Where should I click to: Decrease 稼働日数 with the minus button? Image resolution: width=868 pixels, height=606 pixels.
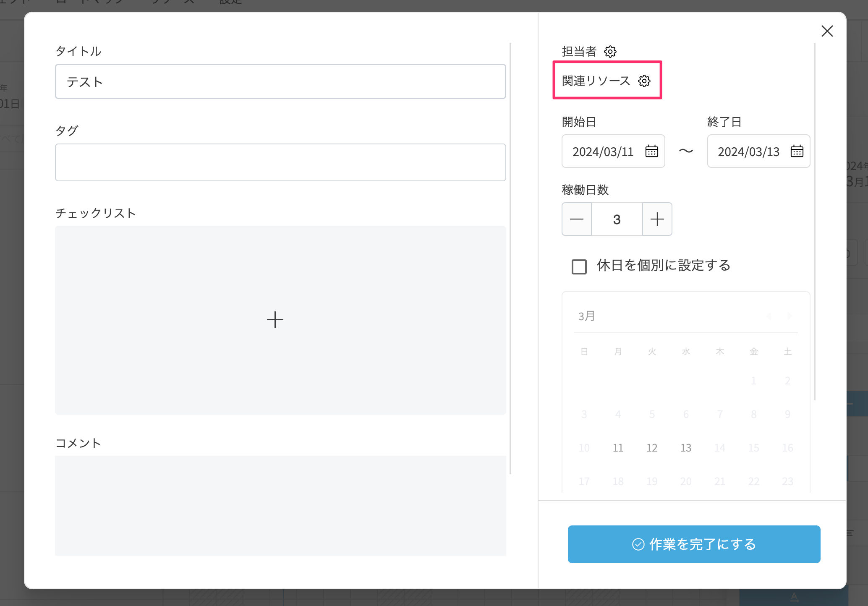click(x=577, y=219)
